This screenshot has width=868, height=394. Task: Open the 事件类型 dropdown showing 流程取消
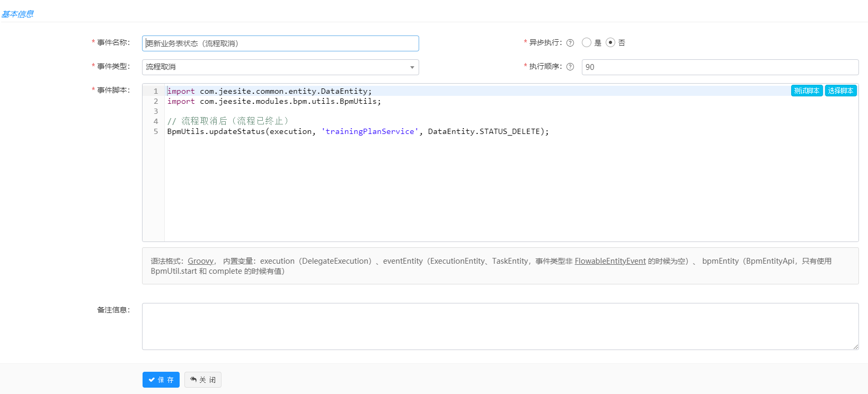coord(280,67)
